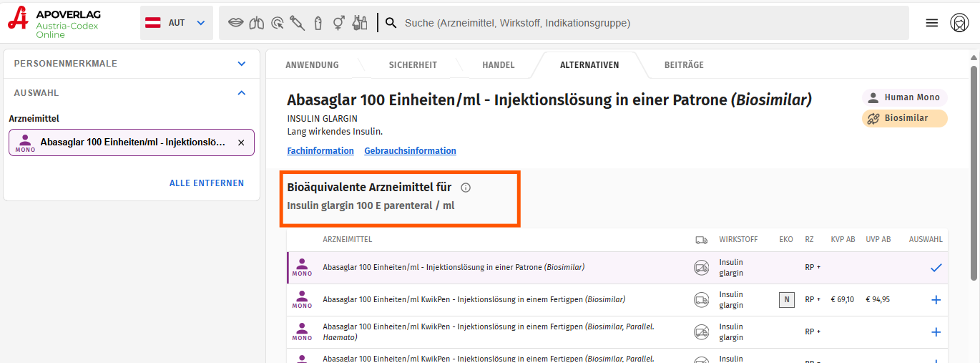Click the ARZNEIMITTEL column header
Image resolution: width=980 pixels, height=363 pixels.
pos(347,240)
